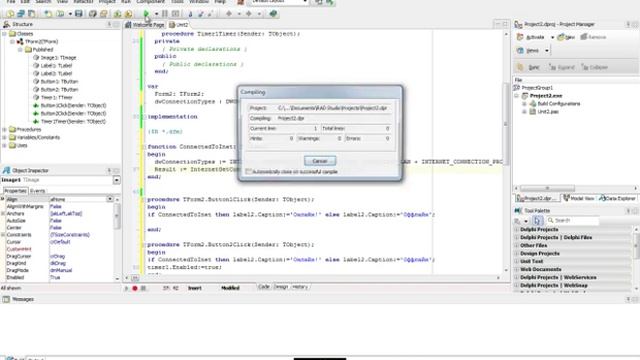The width and height of the screenshot is (640, 360).
Task: Click the Tool Palette search field
Action: tap(573, 220)
